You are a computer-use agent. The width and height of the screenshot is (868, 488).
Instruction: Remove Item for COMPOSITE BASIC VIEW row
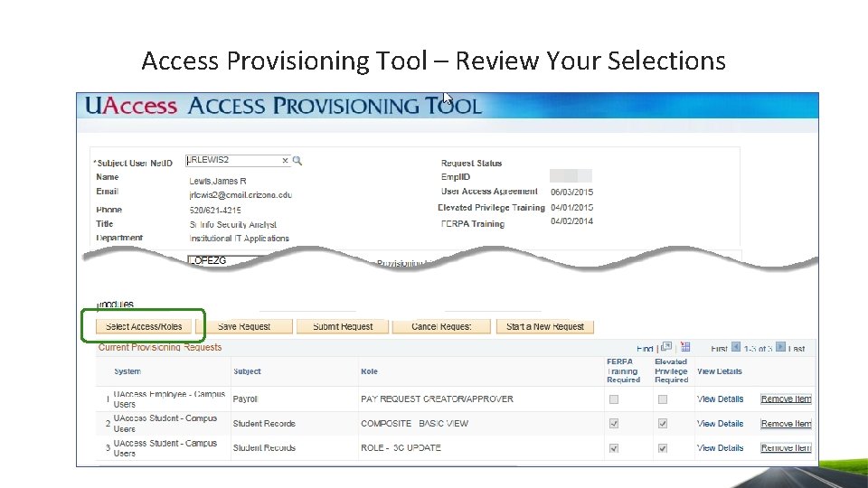click(786, 423)
